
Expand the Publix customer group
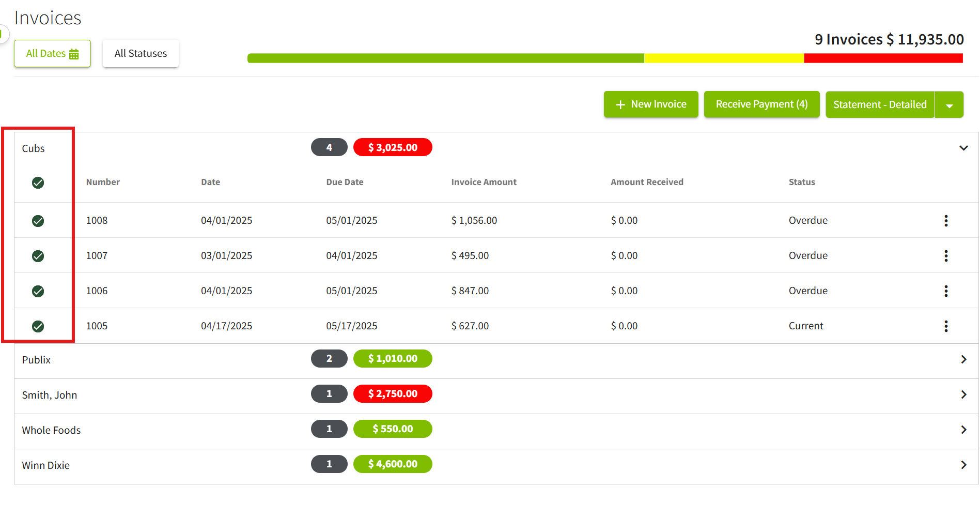click(963, 359)
